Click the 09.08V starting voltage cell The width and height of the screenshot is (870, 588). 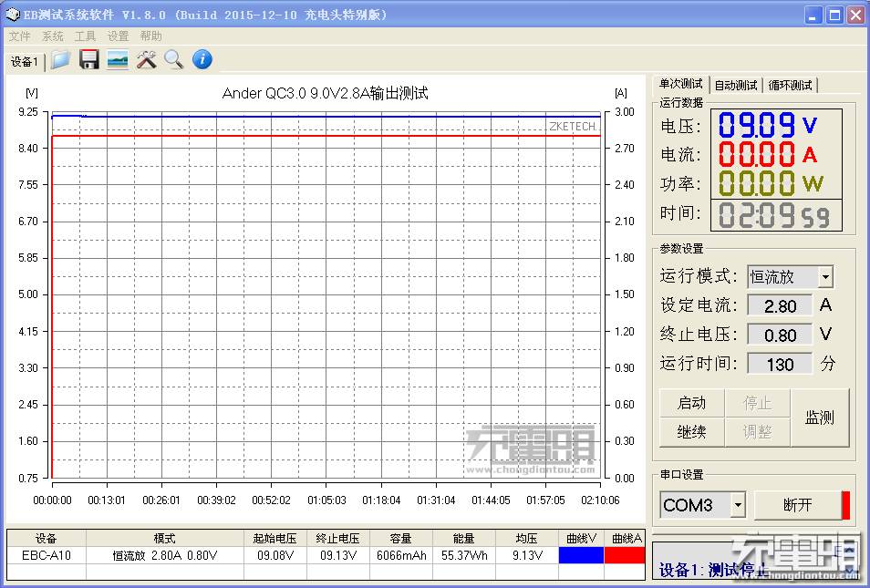tap(275, 555)
